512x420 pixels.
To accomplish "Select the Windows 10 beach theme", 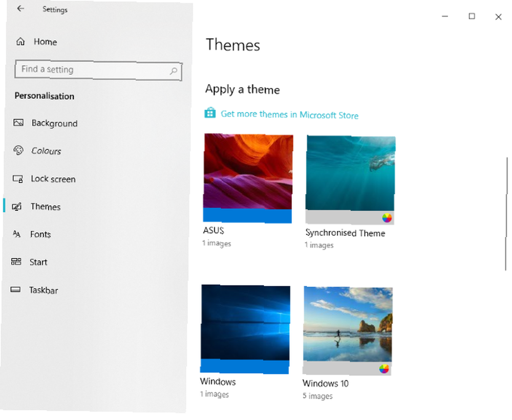I will point(348,330).
